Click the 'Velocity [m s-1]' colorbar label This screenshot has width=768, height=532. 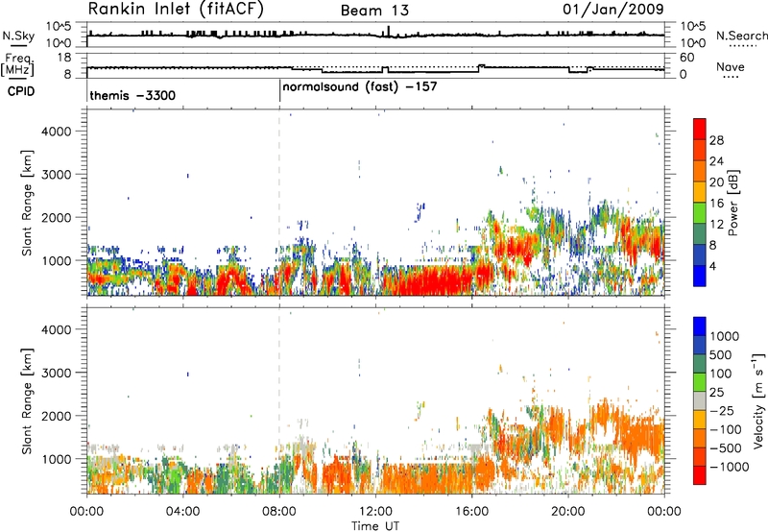pos(757,400)
